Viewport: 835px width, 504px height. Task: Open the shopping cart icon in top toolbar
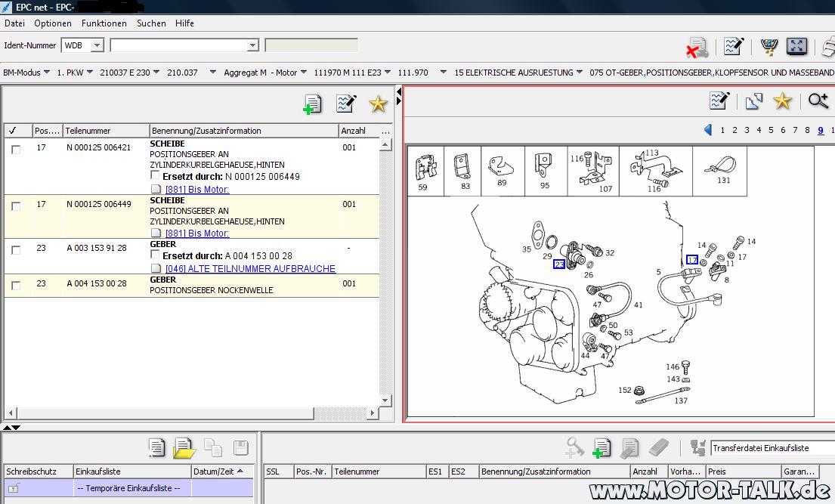[769, 46]
